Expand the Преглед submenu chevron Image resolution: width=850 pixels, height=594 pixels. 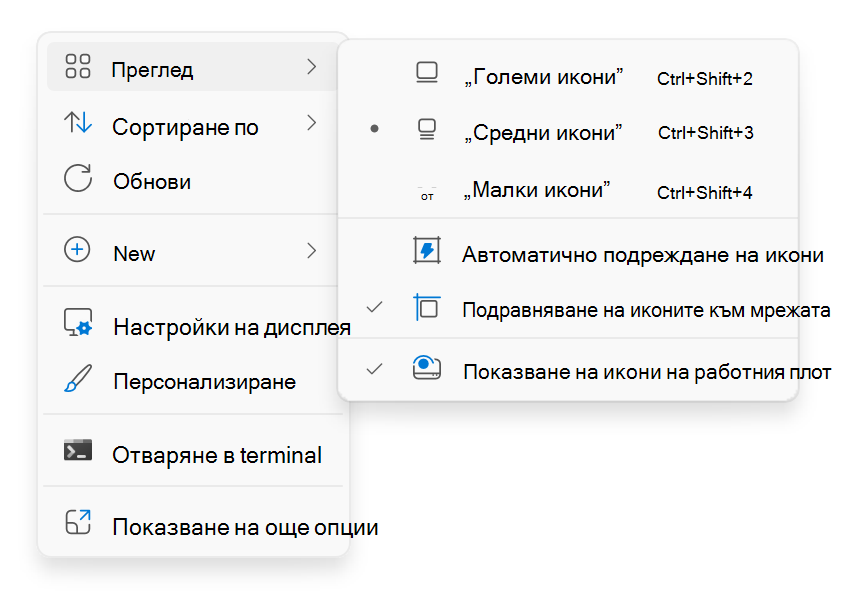311,67
